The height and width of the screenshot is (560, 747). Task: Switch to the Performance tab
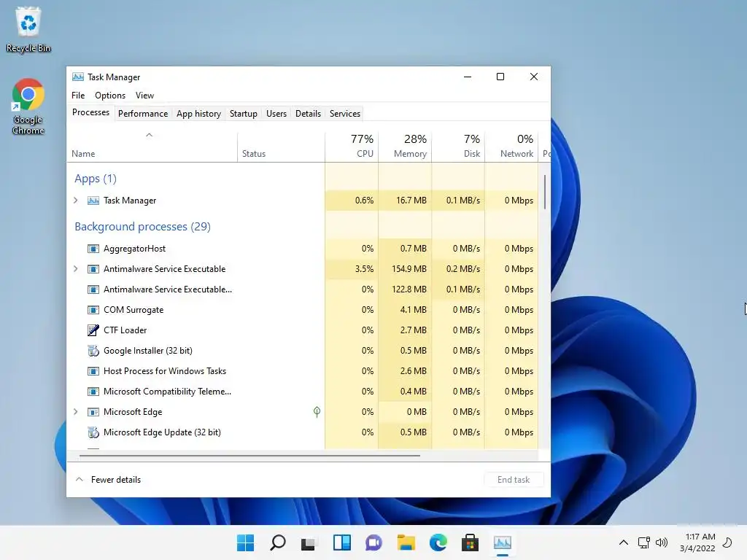pos(143,113)
